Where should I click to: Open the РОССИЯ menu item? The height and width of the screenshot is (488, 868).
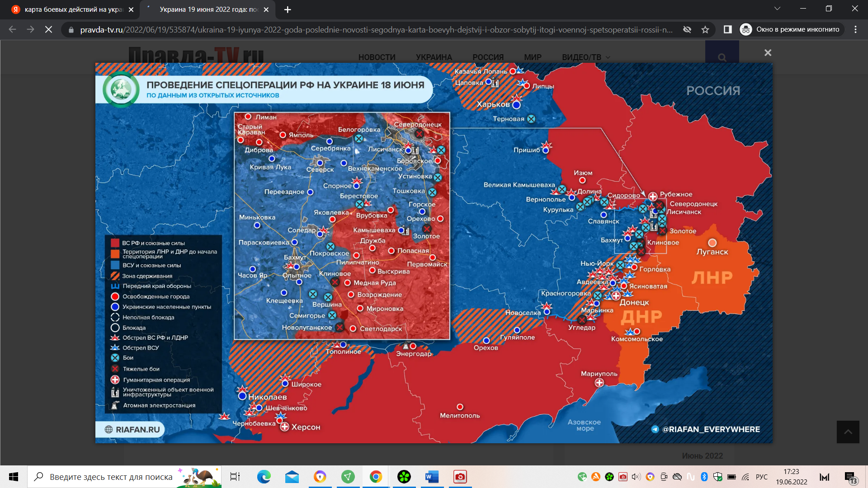pyautogui.click(x=488, y=57)
